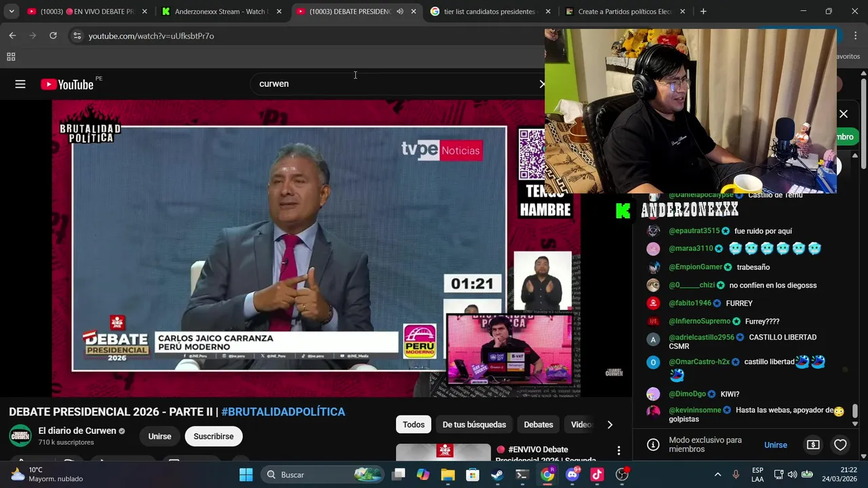Image resolution: width=868 pixels, height=488 pixels.
Task: Go to YouTube home via logo
Action: click(x=66, y=84)
